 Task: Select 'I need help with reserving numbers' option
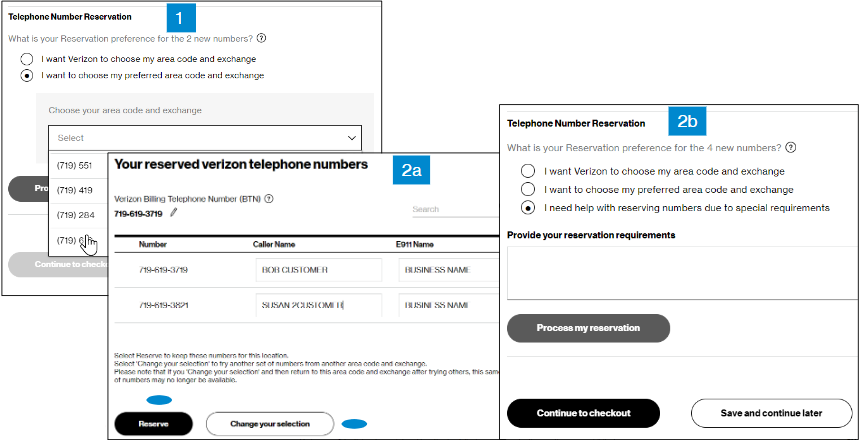(528, 208)
